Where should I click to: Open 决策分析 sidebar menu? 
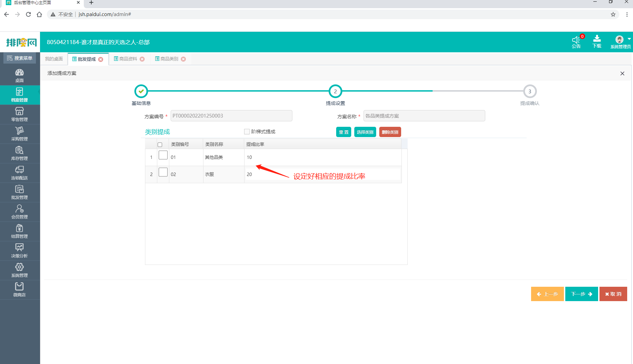(19, 251)
